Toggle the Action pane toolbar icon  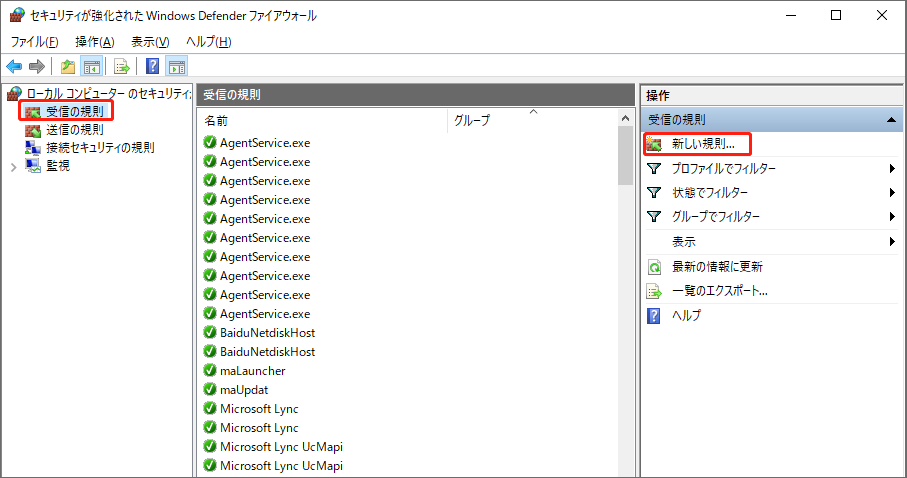176,67
